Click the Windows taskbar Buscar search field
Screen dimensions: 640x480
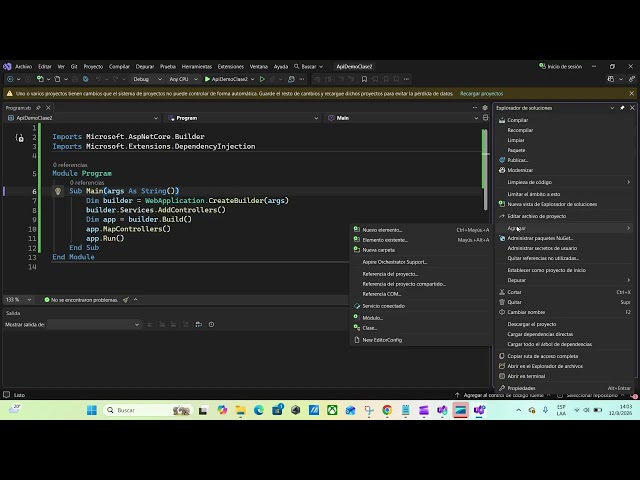pyautogui.click(x=147, y=410)
